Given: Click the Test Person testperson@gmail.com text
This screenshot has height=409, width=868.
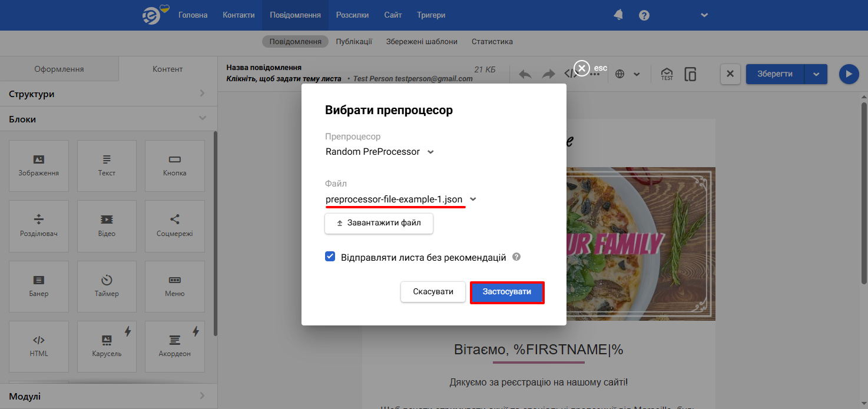Looking at the screenshot, I should pyautogui.click(x=413, y=78).
